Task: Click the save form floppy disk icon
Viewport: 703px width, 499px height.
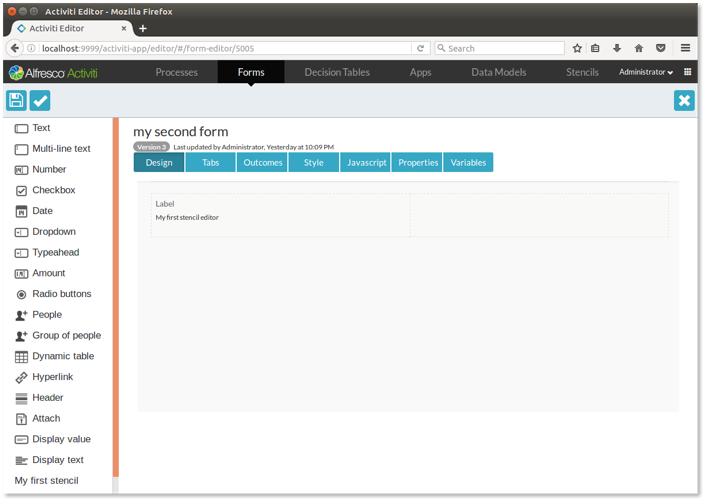Action: (16, 100)
